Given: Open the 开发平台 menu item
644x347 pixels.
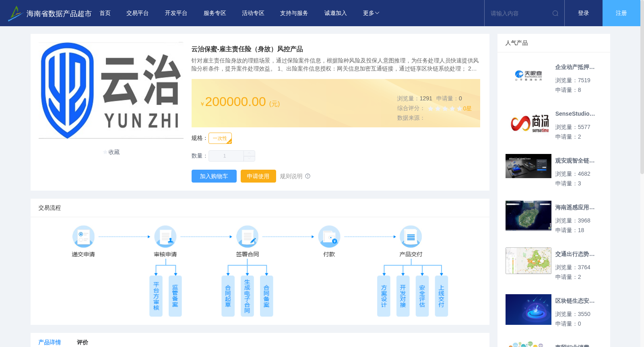Looking at the screenshot, I should click(x=176, y=13).
